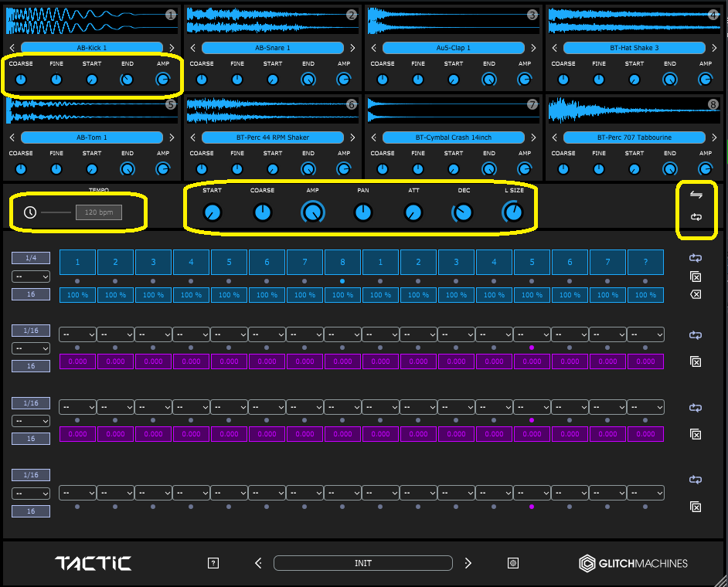Viewport: 728px width, 587px height.
Task: Click the stacked-box X icon on the bottom sequencer row
Action: [696, 507]
